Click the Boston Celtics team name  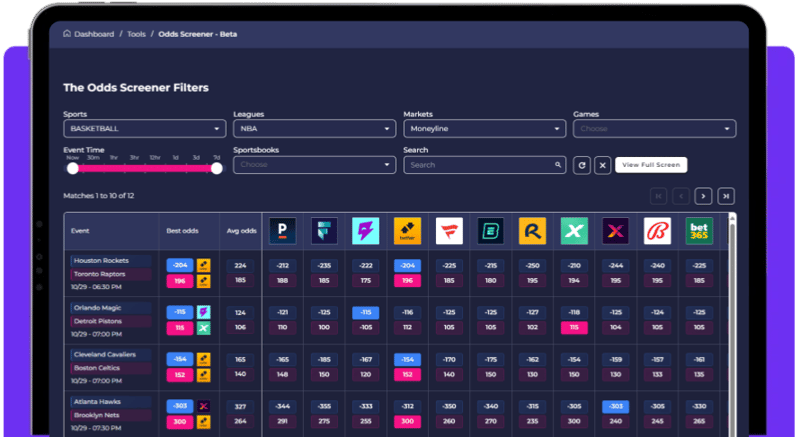(x=97, y=368)
